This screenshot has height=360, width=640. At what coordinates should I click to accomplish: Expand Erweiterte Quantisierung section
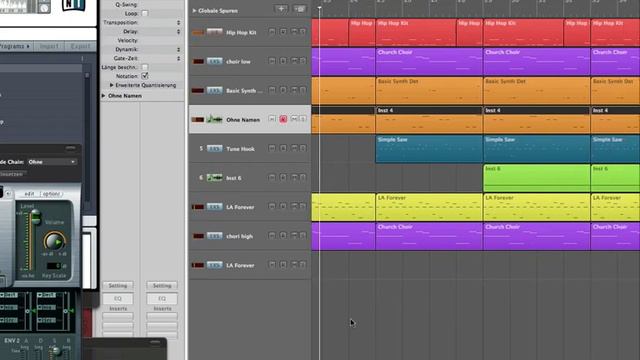(x=111, y=85)
